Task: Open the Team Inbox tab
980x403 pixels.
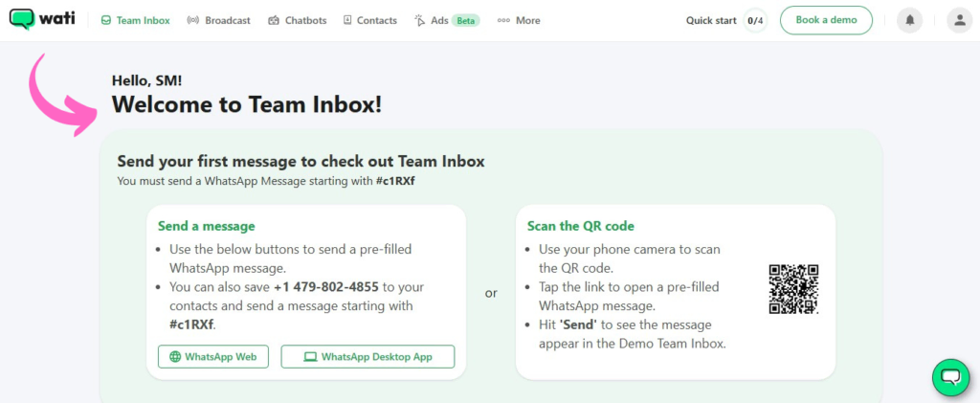Action: pyautogui.click(x=135, y=20)
